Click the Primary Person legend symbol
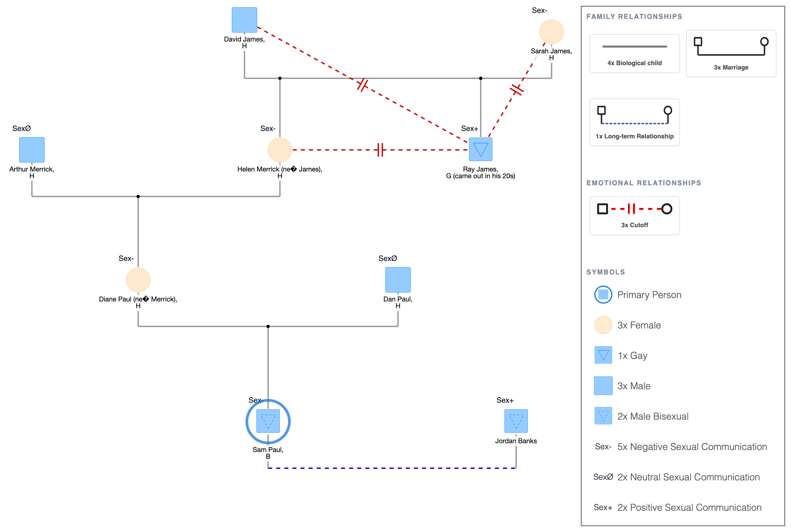 (x=603, y=294)
